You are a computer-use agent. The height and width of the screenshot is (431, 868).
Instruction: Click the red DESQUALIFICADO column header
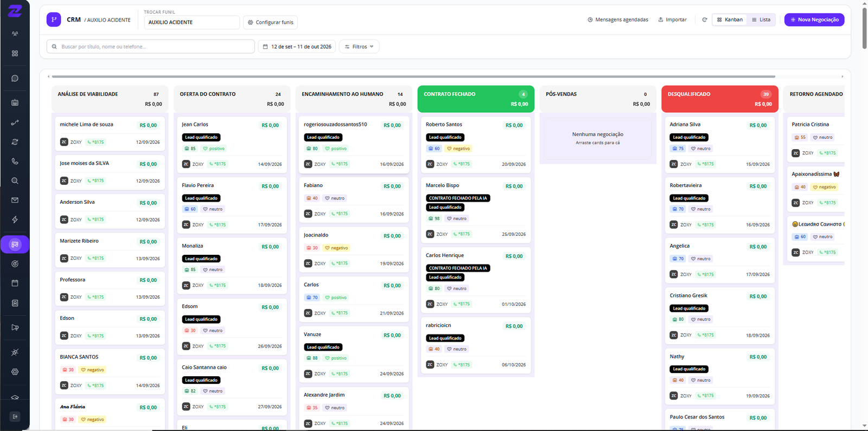pos(720,99)
